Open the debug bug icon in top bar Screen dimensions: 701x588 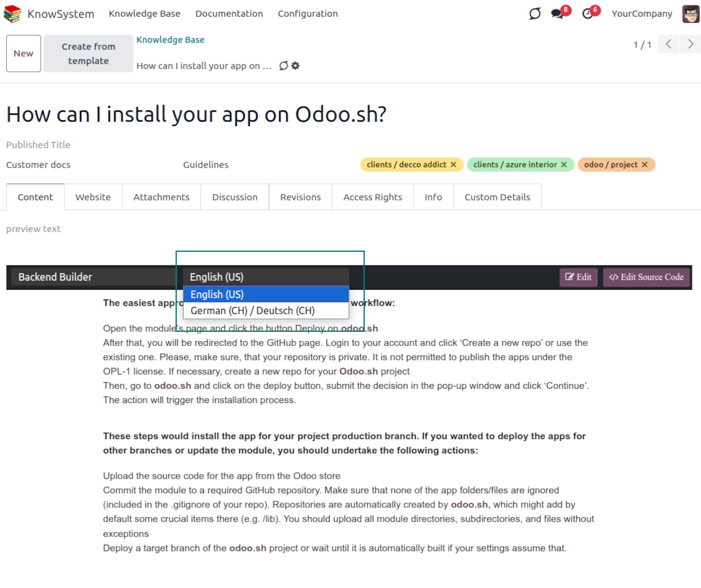[x=534, y=14]
